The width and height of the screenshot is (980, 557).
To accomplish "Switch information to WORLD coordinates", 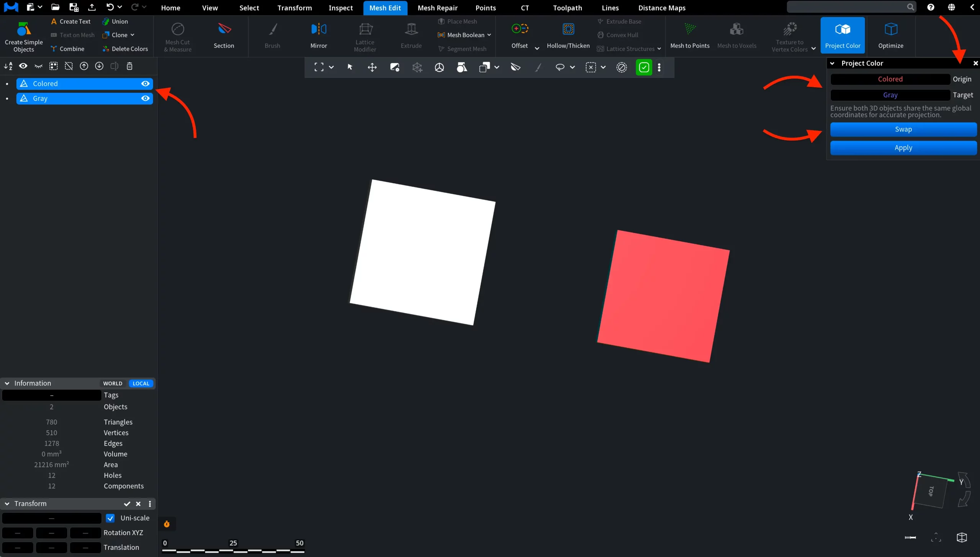I will [x=113, y=383].
